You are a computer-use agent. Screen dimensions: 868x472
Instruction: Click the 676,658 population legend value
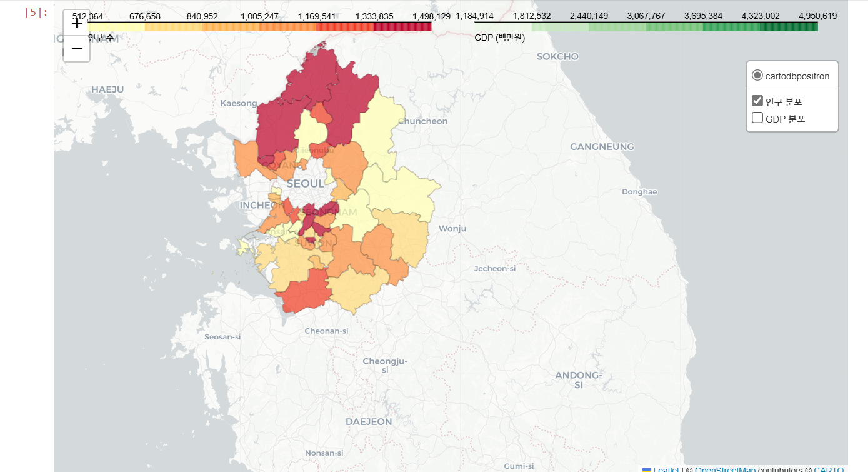[x=145, y=16]
